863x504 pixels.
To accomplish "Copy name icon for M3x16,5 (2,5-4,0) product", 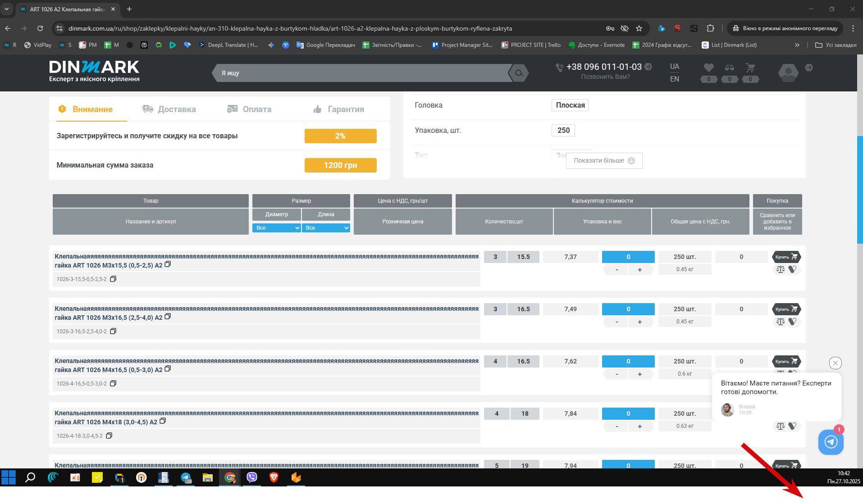I will (x=168, y=317).
